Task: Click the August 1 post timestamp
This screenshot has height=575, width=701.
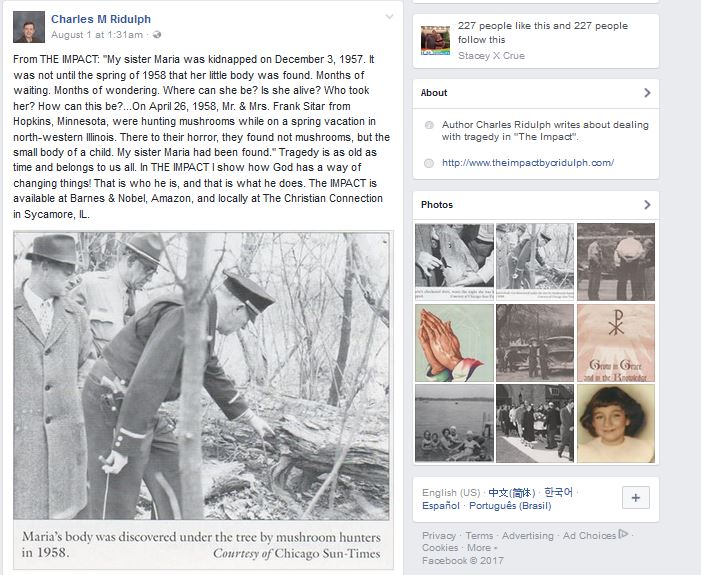Action: 97,35
